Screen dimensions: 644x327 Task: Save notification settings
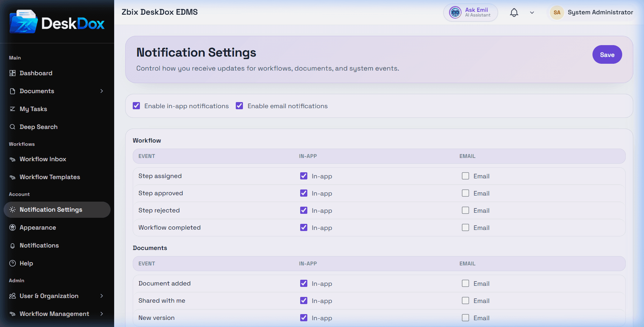click(607, 54)
